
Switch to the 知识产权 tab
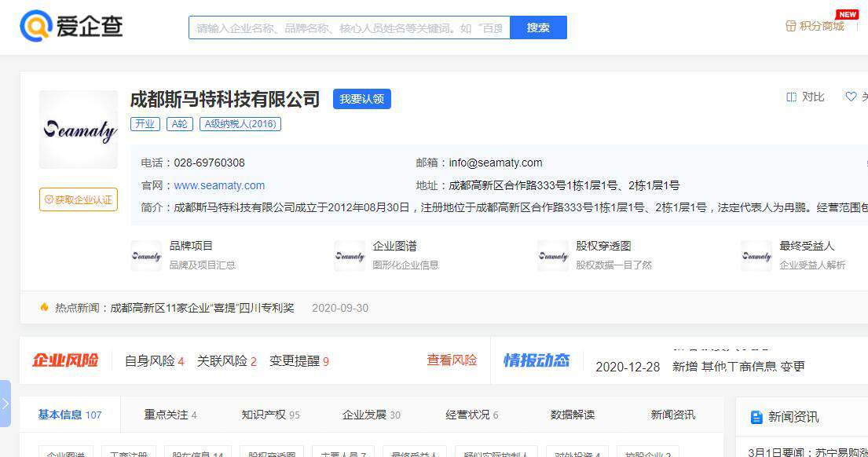point(270,415)
